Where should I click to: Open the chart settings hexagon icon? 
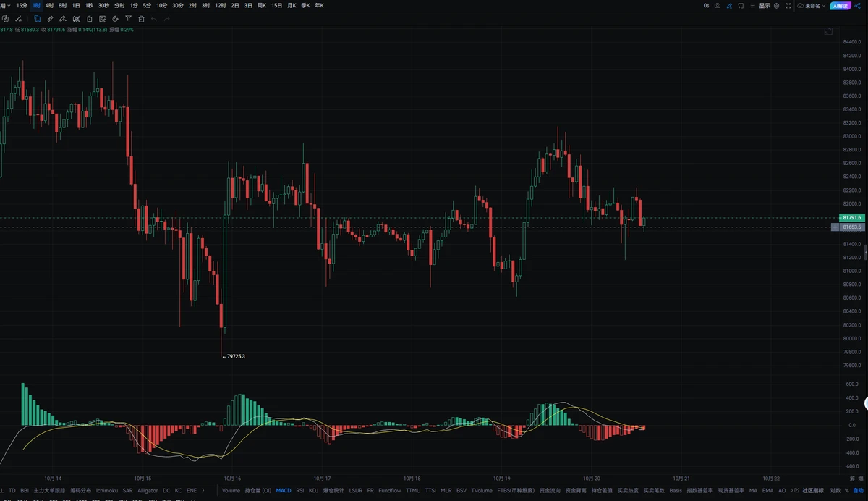(x=777, y=5)
